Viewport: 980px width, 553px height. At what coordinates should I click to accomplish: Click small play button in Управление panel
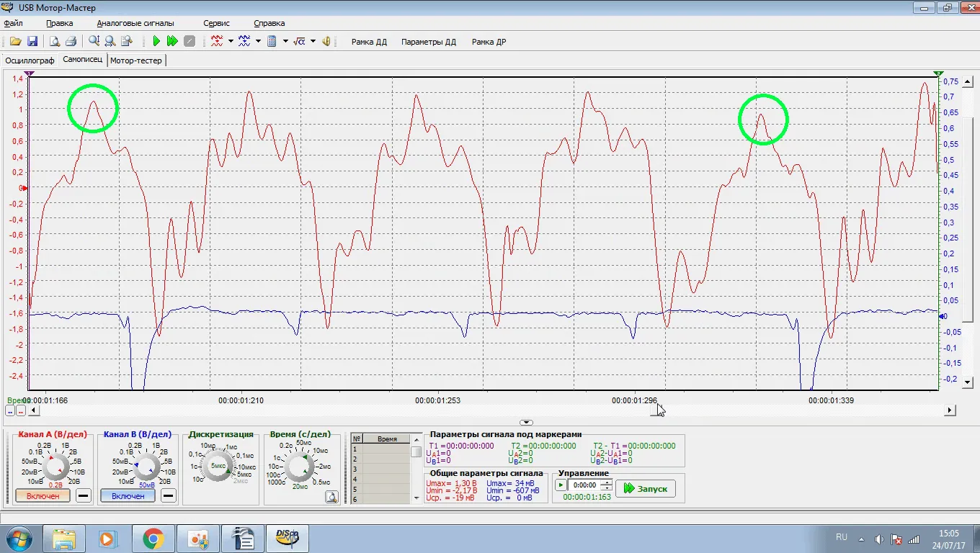tap(561, 485)
